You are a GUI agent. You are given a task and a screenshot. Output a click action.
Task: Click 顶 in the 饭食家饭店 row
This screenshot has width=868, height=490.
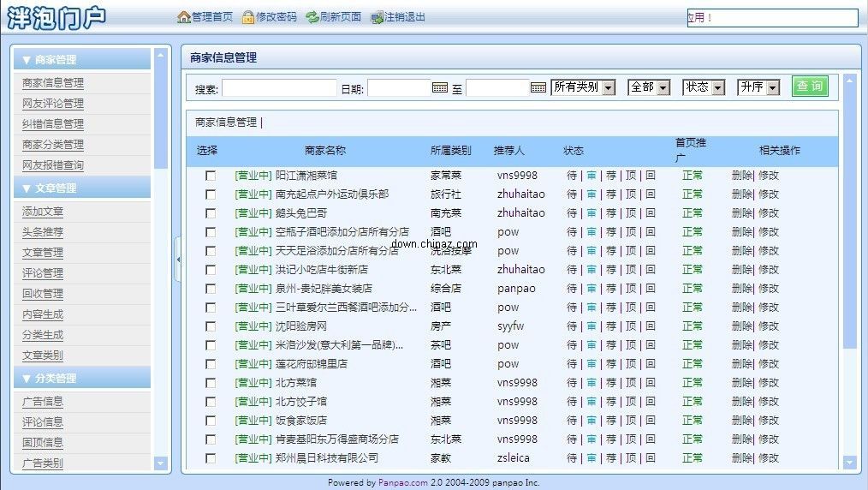[x=631, y=421]
